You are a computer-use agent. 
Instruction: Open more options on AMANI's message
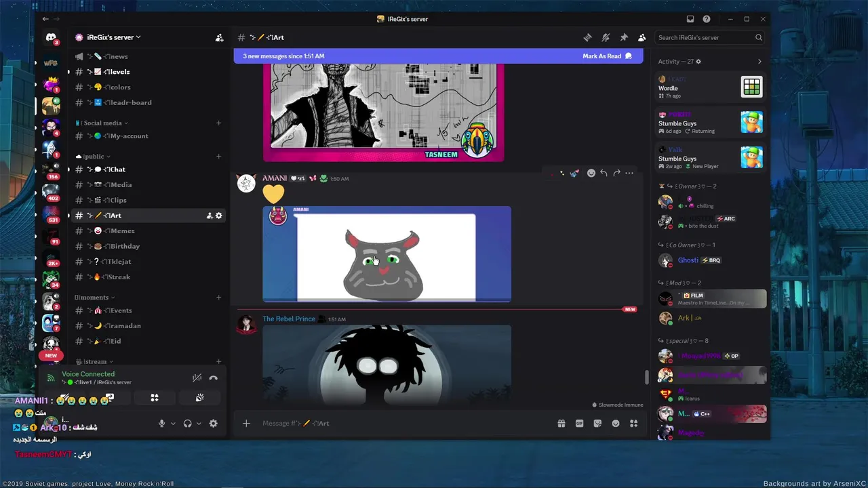tap(629, 174)
